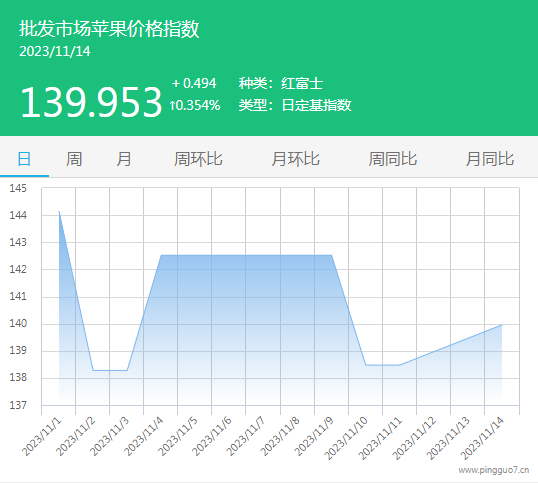
Task: Switch to the 周 weekly tab
Action: click(x=74, y=159)
